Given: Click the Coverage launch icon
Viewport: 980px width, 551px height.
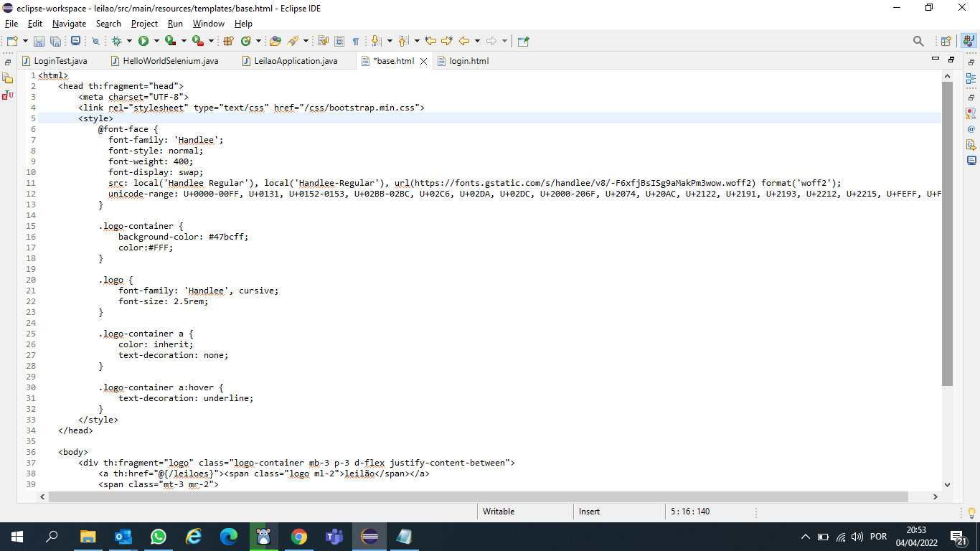Looking at the screenshot, I should [x=171, y=41].
